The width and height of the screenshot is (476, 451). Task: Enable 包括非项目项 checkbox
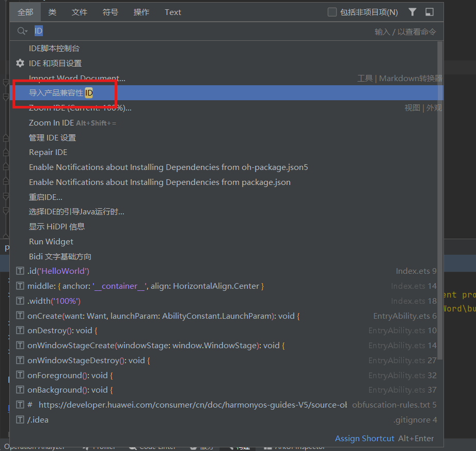pos(332,12)
